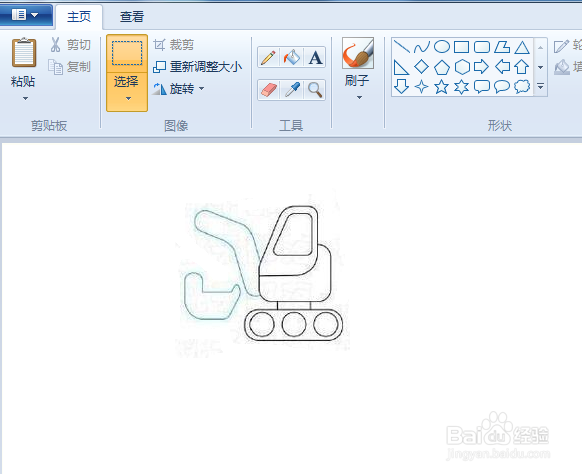Move the shapes gallery down one row
Image resolution: width=582 pixels, height=474 pixels.
click(540, 67)
